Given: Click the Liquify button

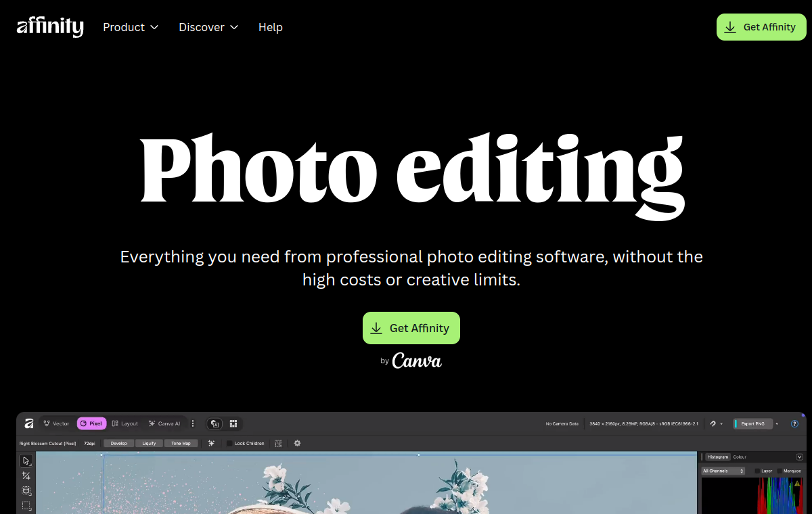Looking at the screenshot, I should (149, 444).
